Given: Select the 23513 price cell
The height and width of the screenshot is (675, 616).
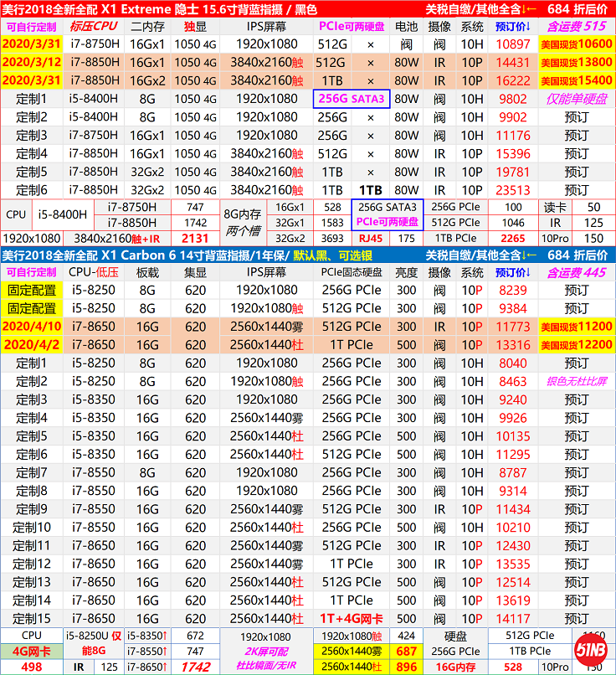Looking at the screenshot, I should [x=512, y=190].
